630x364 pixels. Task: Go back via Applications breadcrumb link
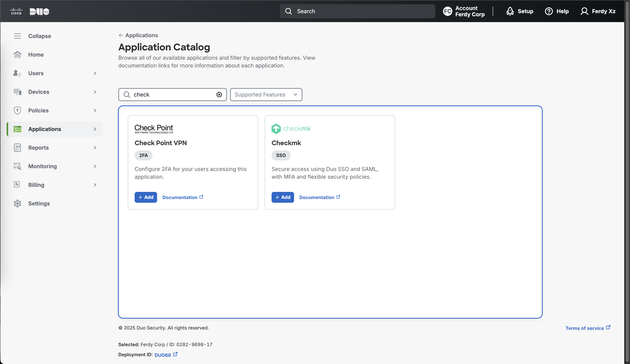[141, 35]
